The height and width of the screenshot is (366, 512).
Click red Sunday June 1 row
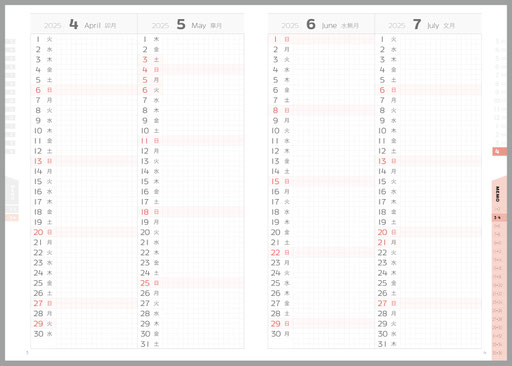click(x=321, y=39)
